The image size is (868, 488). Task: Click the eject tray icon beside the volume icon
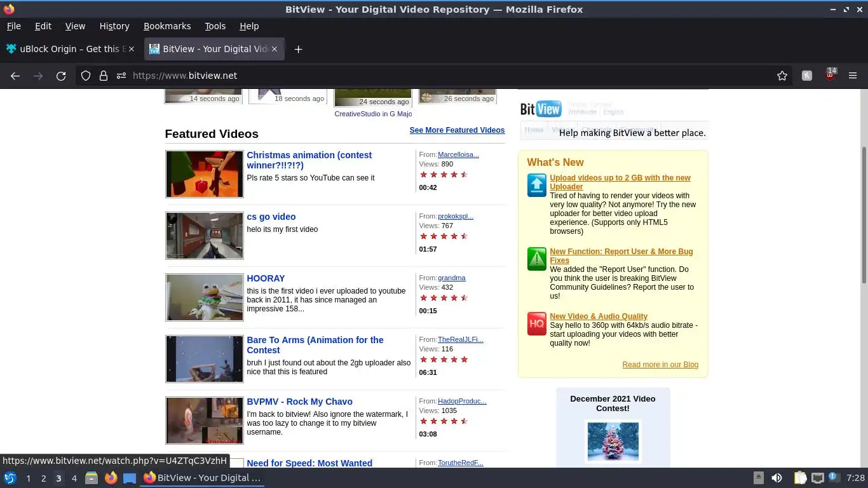pos(759,478)
